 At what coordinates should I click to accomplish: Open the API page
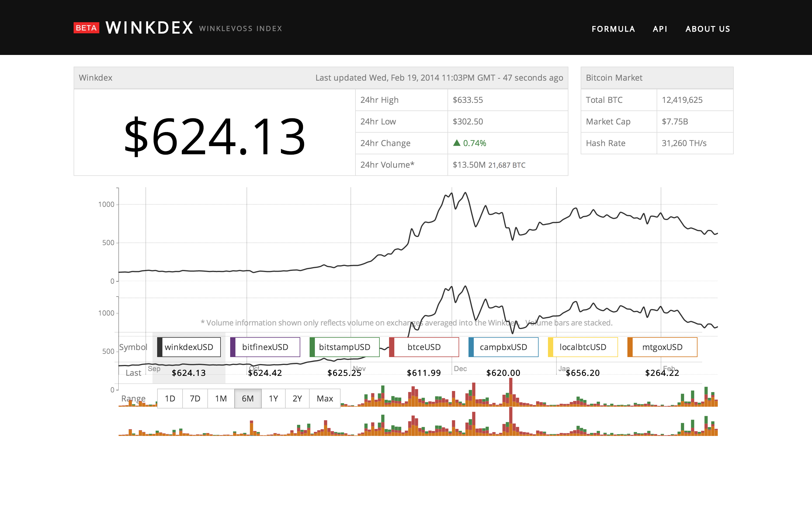pyautogui.click(x=660, y=29)
